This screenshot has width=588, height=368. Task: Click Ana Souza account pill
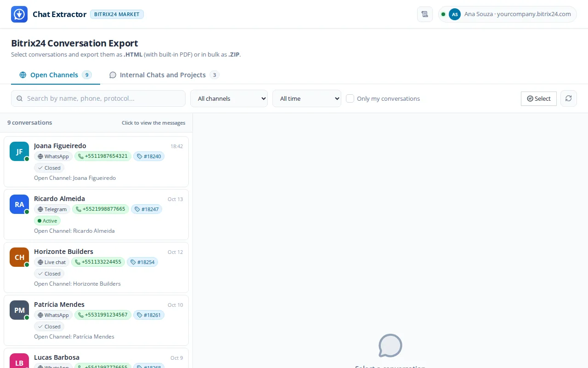[x=508, y=14]
